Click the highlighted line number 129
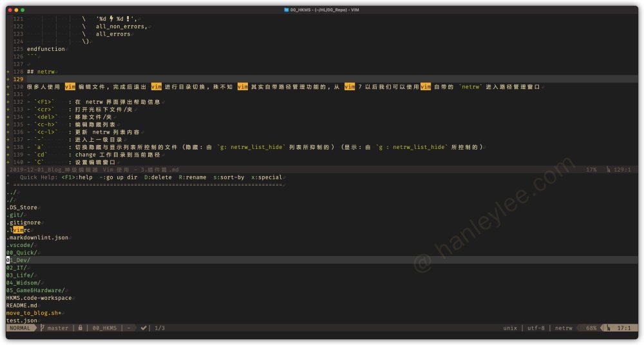 click(x=18, y=79)
